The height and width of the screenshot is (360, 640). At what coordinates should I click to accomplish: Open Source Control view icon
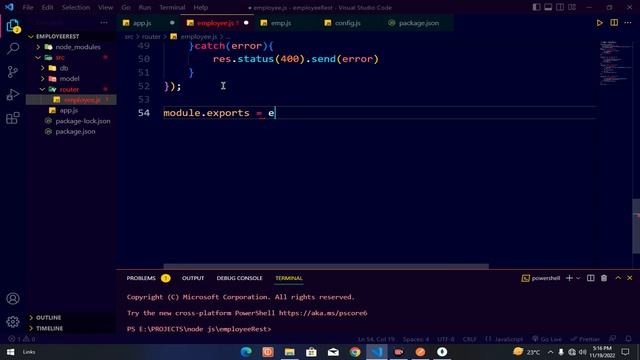13,72
